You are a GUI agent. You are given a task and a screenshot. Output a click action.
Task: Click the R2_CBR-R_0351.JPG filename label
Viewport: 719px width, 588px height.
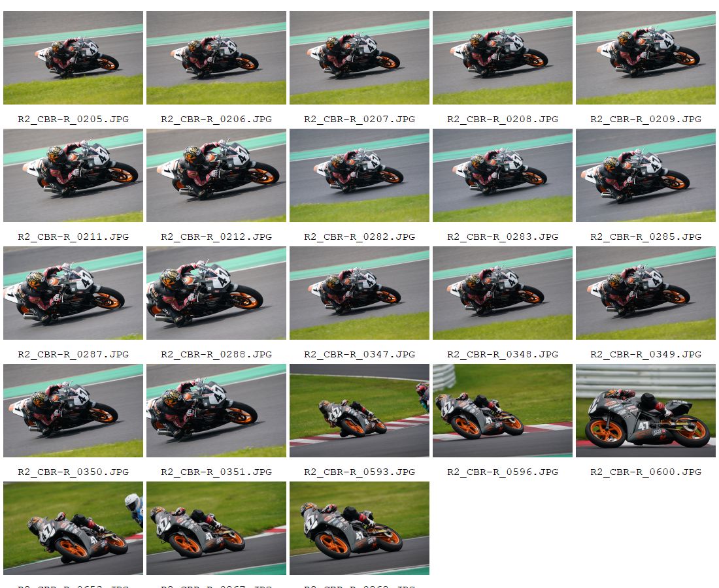pyautogui.click(x=216, y=472)
